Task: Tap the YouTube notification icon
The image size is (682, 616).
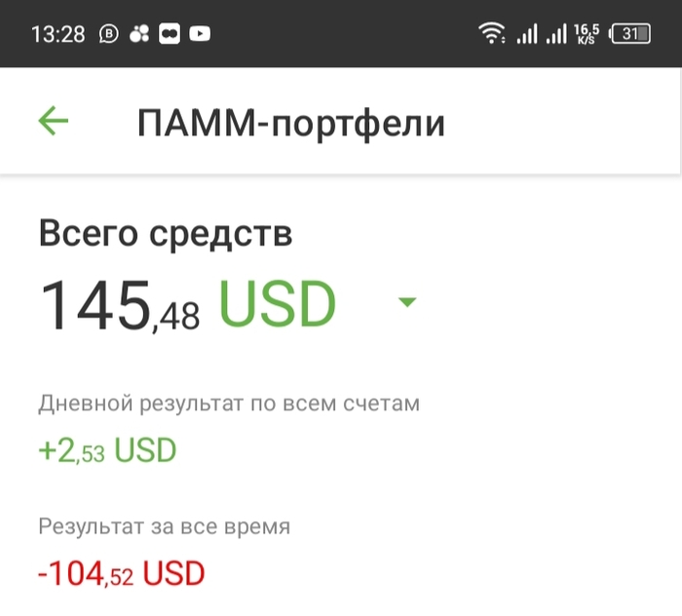Action: tap(200, 34)
